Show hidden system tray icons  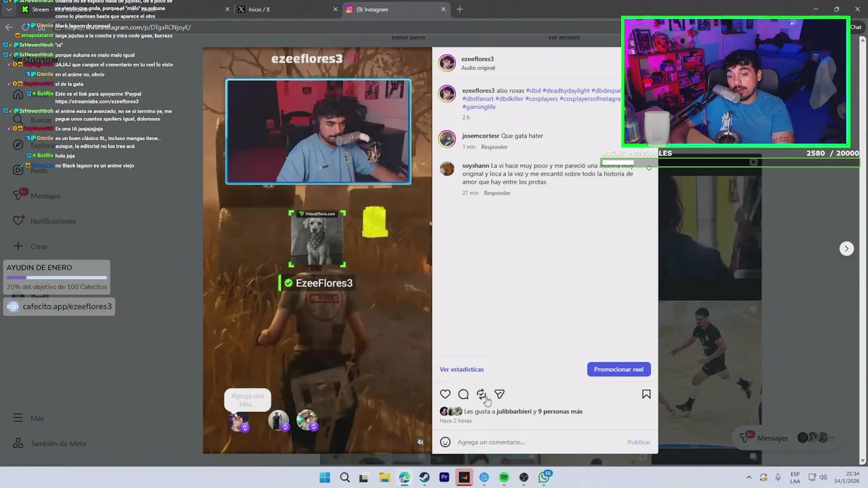749,477
